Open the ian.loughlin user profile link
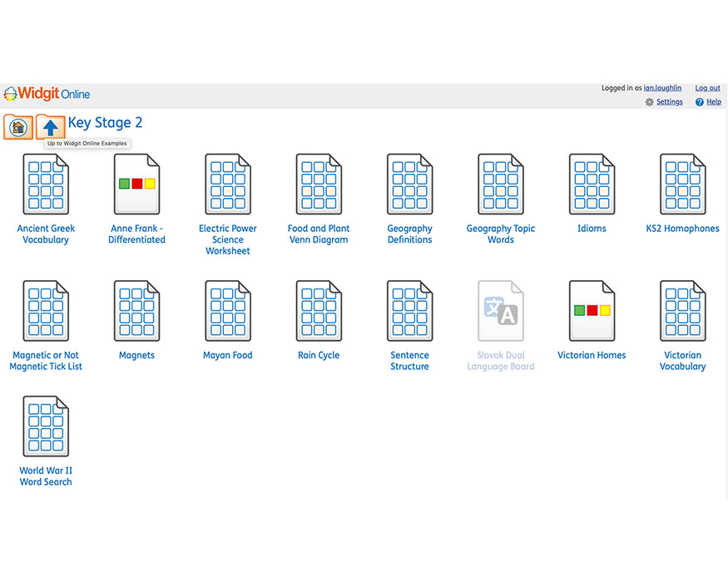Image resolution: width=728 pixels, height=582 pixels. coord(662,88)
